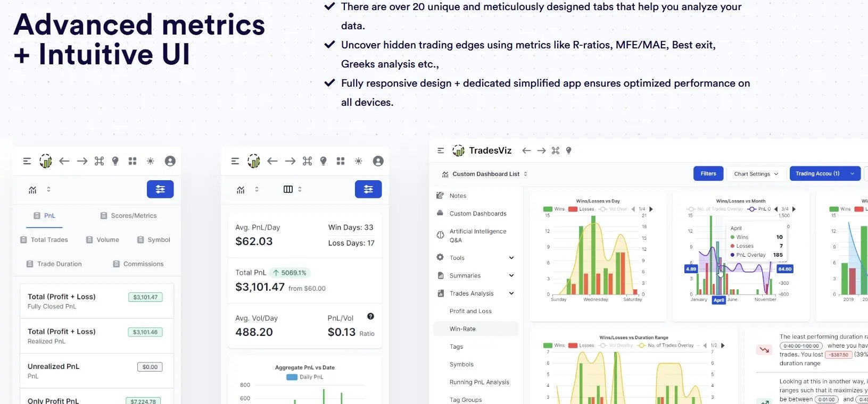
Task: Open command shortcut icon in middle phone view
Action: (x=307, y=161)
